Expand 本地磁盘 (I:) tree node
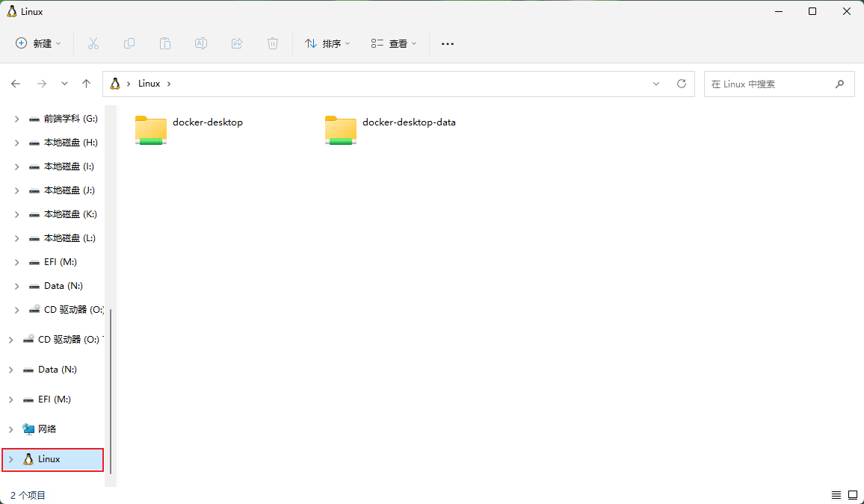Image resolution: width=864 pixels, height=504 pixels. [16, 167]
